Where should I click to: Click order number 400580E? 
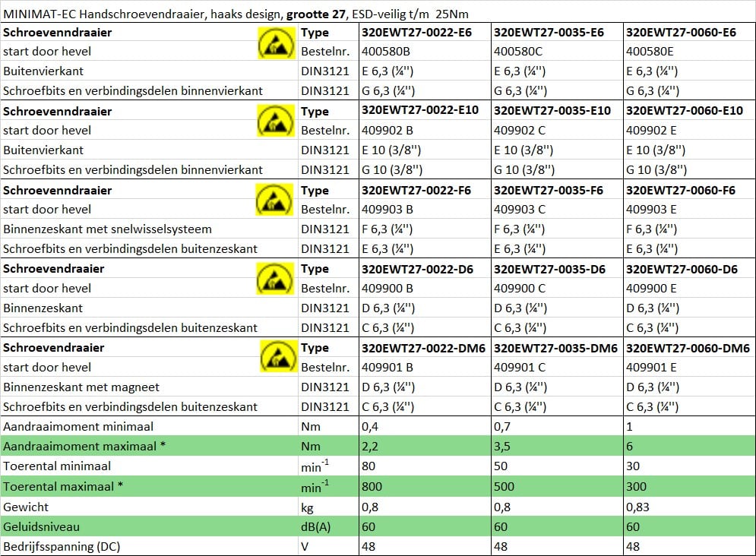pyautogui.click(x=650, y=52)
